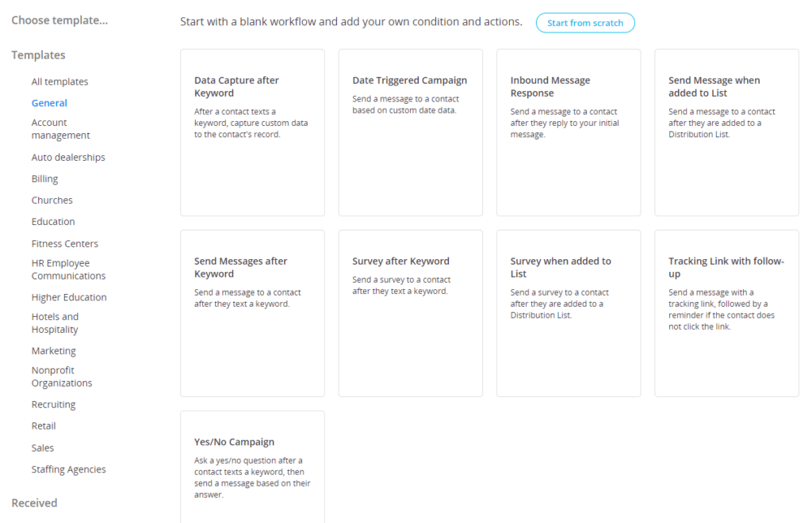Open the Churches template category

click(x=52, y=200)
